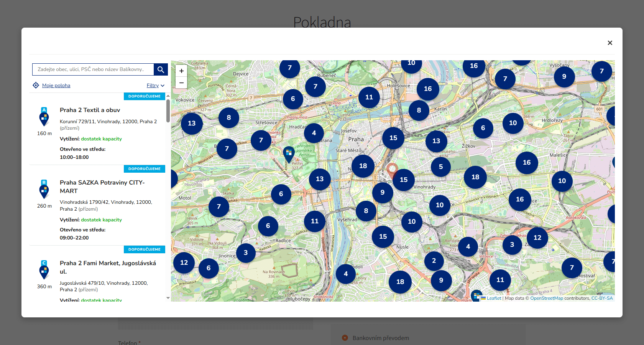The width and height of the screenshot is (644, 345).
Task: Open map cluster 11 near Holešovice
Action: [369, 97]
